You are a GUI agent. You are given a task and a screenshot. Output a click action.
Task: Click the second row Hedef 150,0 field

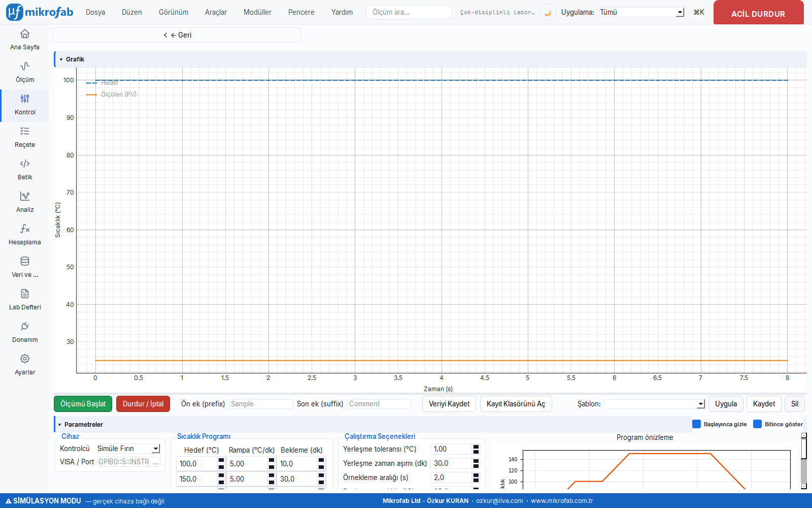pyautogui.click(x=197, y=479)
